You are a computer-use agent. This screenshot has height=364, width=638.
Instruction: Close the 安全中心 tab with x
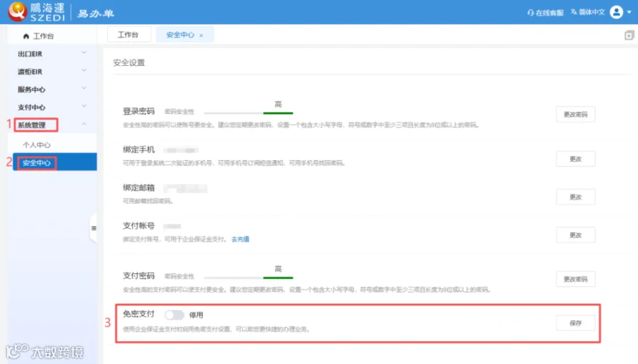201,35
